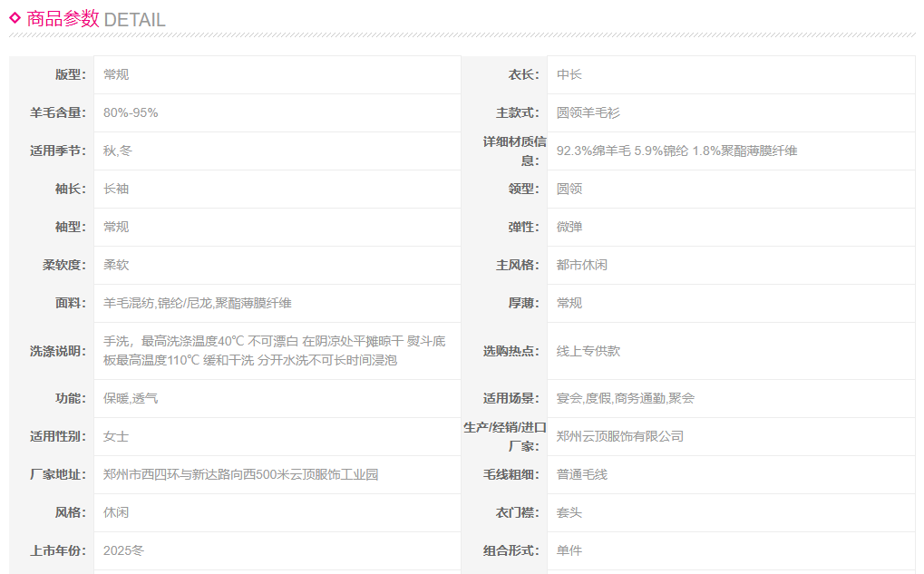
Task: Click the 秋,冬 applicable season value
Action: pos(117,151)
